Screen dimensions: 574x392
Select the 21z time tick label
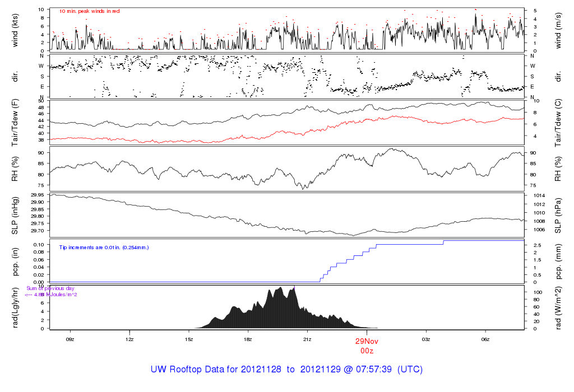[x=307, y=339]
